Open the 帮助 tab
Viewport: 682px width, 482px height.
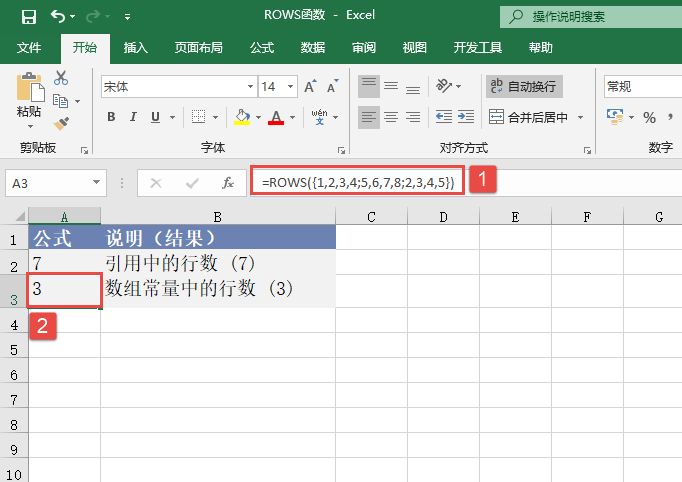541,47
